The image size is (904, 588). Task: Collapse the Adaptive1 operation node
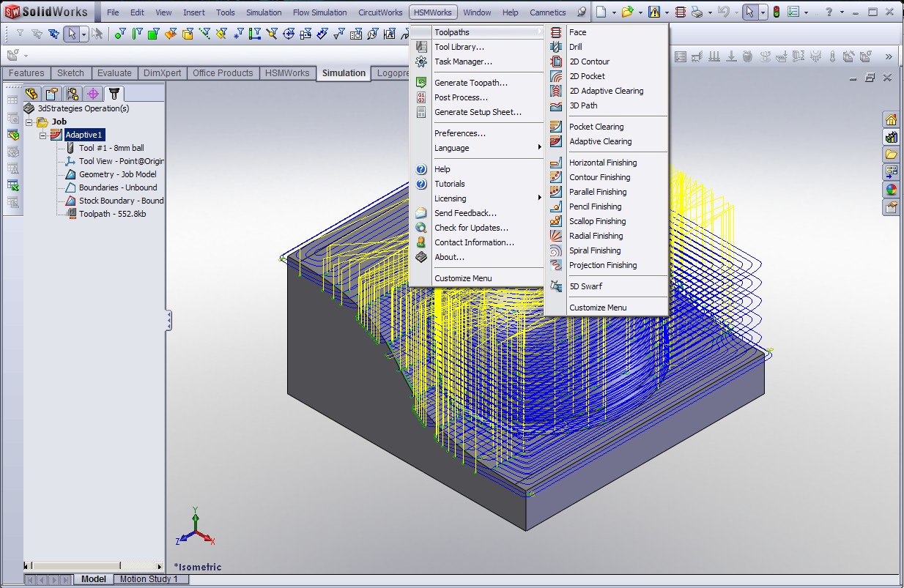point(43,135)
